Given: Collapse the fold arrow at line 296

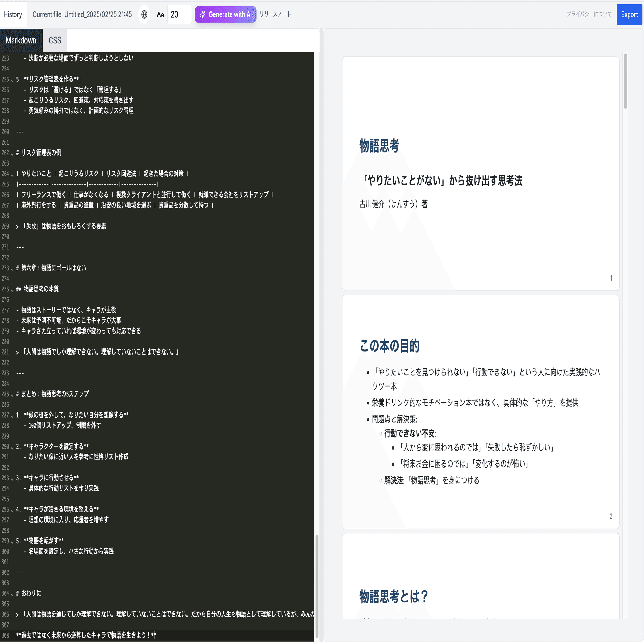Looking at the screenshot, I should (12, 510).
